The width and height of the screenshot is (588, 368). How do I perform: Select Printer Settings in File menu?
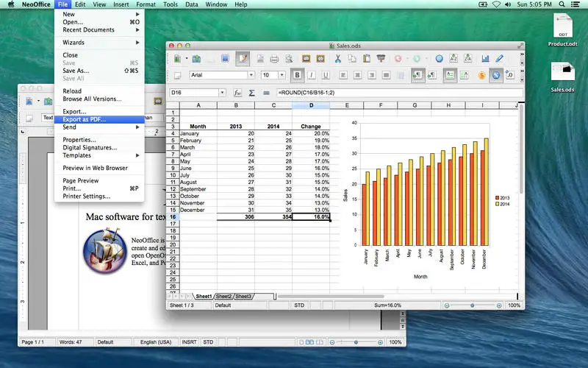coord(99,197)
